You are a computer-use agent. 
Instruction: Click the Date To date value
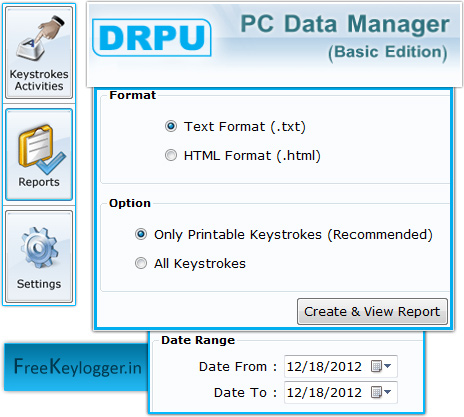point(324,393)
